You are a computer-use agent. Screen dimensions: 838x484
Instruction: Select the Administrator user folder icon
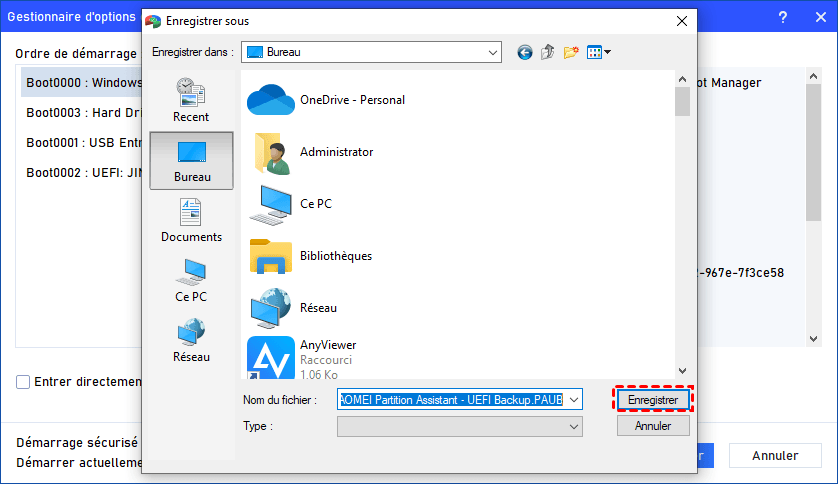coord(272,153)
